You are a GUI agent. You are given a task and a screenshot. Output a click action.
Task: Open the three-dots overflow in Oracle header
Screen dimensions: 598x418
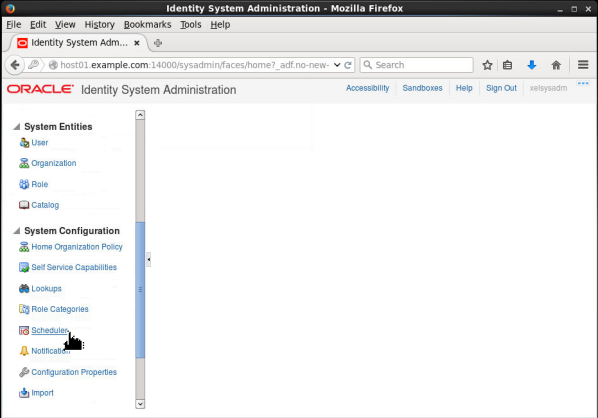click(x=583, y=83)
